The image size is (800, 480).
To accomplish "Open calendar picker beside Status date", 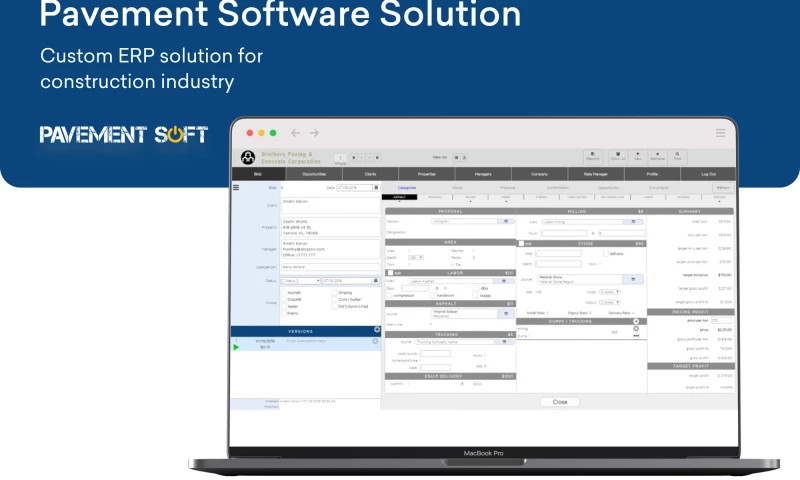I will coord(376,281).
